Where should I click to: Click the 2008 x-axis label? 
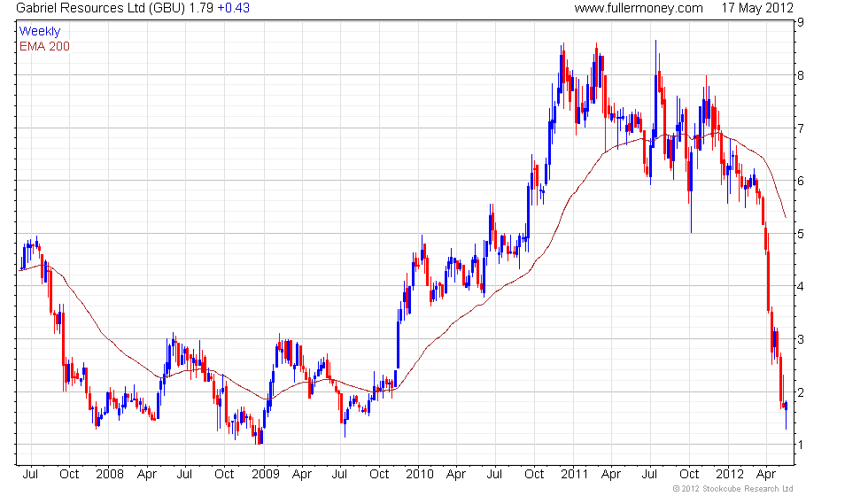[x=110, y=475]
